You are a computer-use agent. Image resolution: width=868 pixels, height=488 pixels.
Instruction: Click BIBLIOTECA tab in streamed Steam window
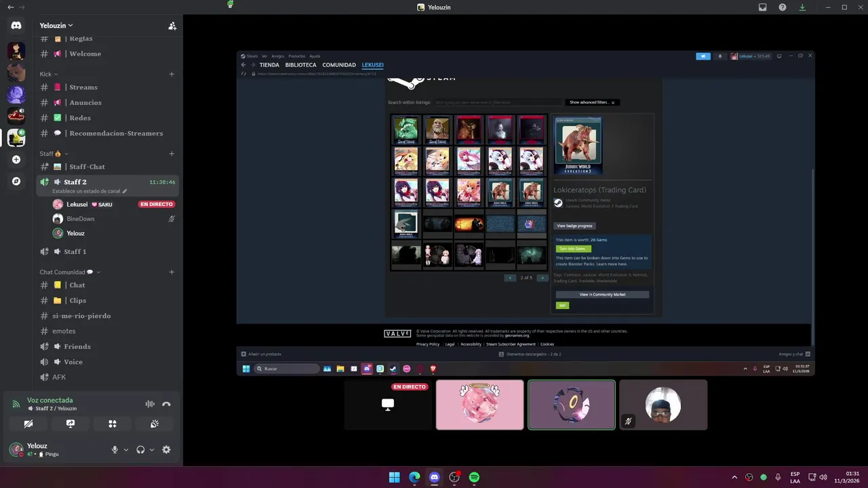pyautogui.click(x=300, y=65)
